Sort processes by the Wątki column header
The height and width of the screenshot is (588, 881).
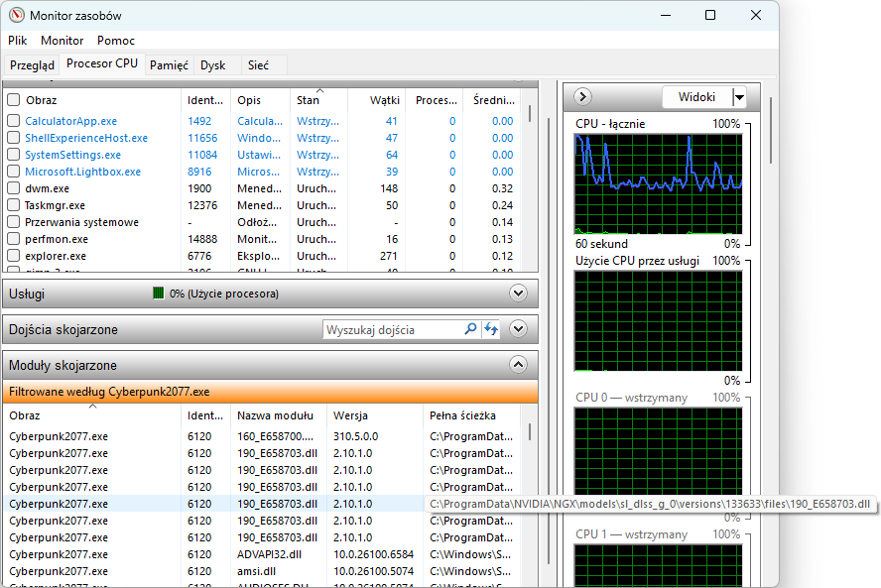384,100
